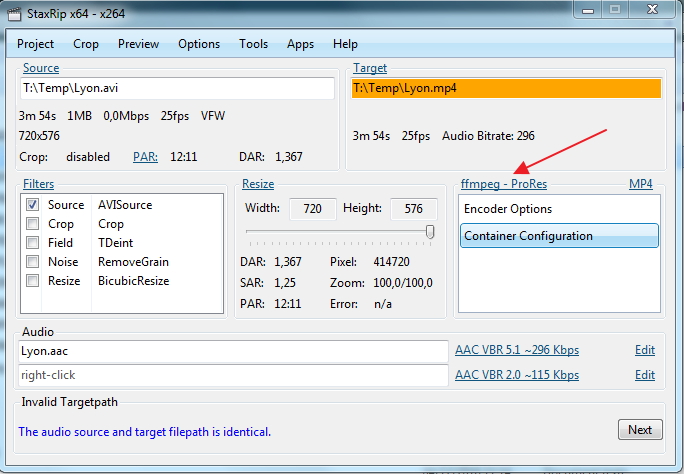Select the TDeint filter entry

tap(115, 243)
